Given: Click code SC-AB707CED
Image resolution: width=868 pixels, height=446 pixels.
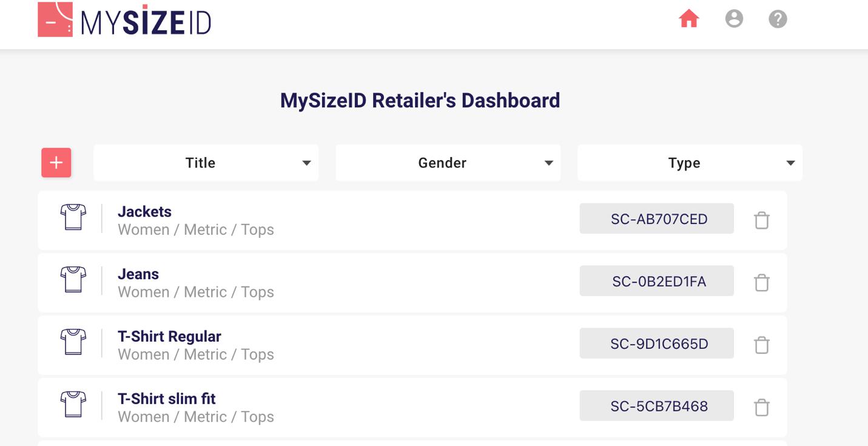Looking at the screenshot, I should coord(656,219).
